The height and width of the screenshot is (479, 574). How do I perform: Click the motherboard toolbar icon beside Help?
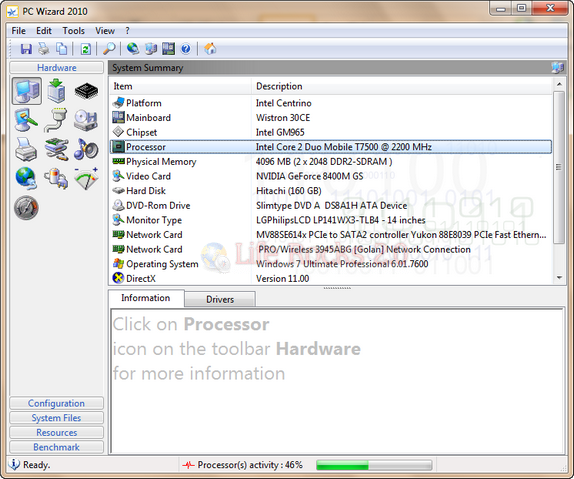click(x=168, y=49)
